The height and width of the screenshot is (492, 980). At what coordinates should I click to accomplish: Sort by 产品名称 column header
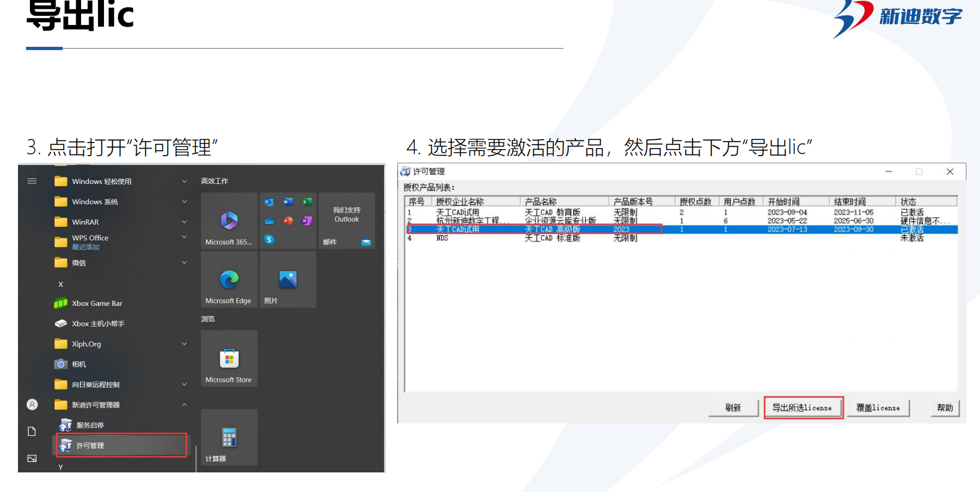[565, 201]
